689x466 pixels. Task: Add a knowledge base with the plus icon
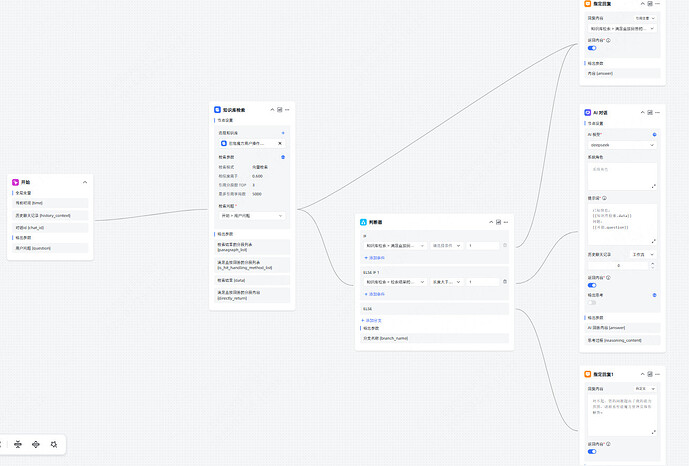tap(283, 133)
